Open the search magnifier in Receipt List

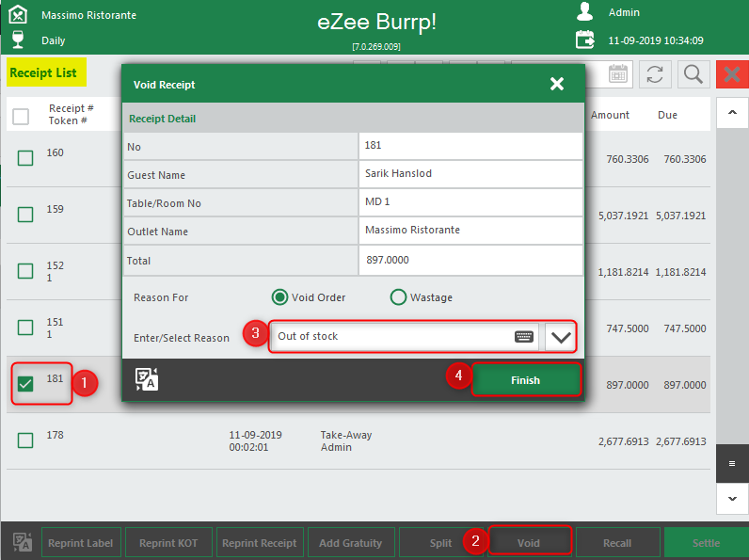coord(693,74)
